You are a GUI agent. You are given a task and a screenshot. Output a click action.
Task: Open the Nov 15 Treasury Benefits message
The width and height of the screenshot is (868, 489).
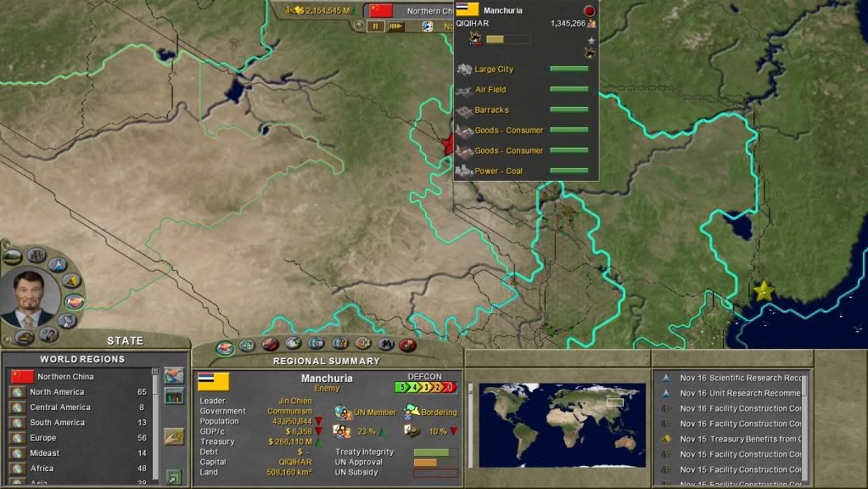733,439
